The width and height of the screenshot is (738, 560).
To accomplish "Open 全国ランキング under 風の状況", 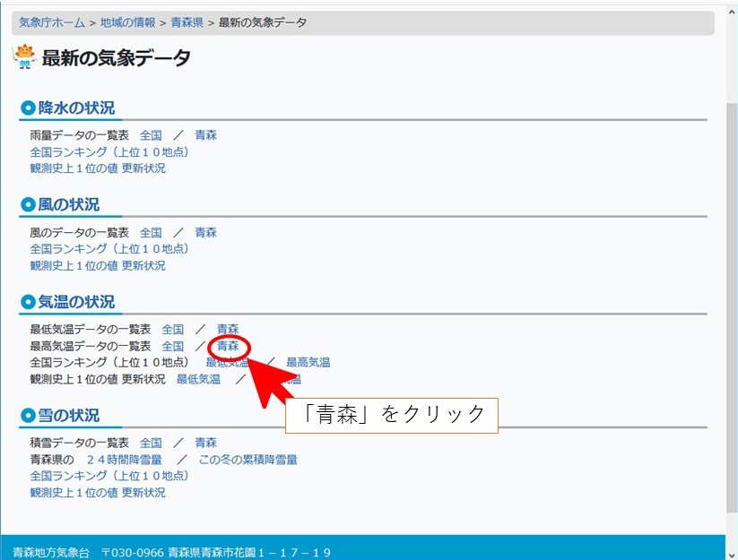I will point(109,249).
